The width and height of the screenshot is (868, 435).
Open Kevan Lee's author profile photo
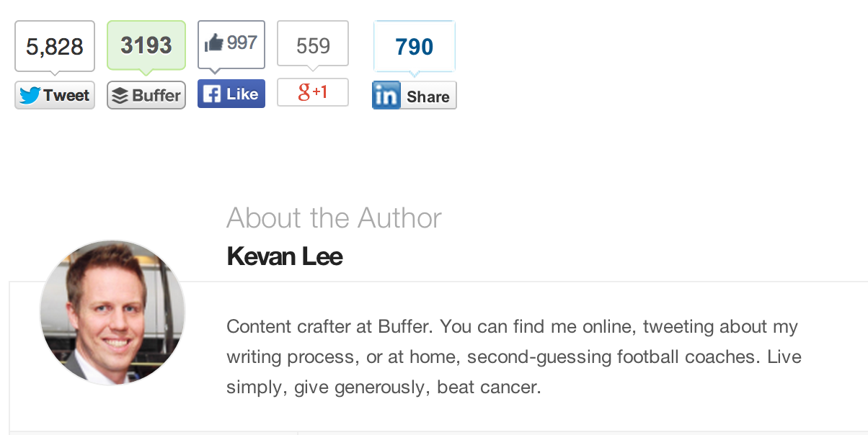point(112,313)
